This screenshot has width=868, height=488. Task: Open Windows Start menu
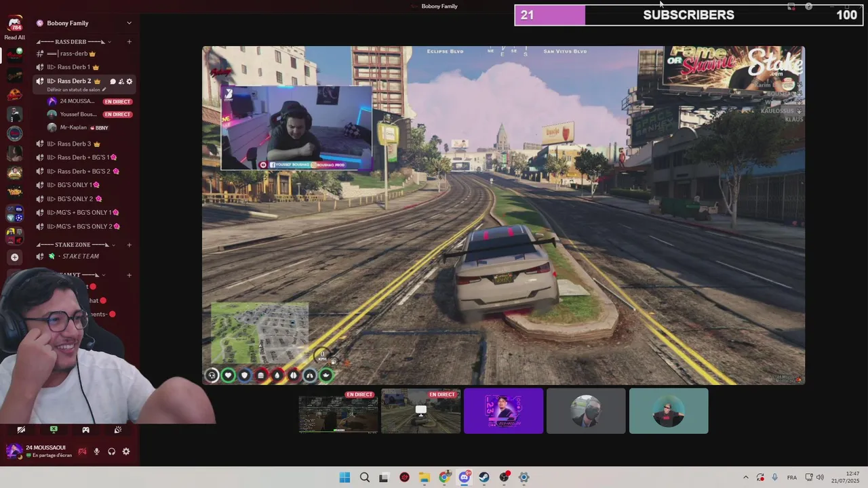(x=344, y=477)
